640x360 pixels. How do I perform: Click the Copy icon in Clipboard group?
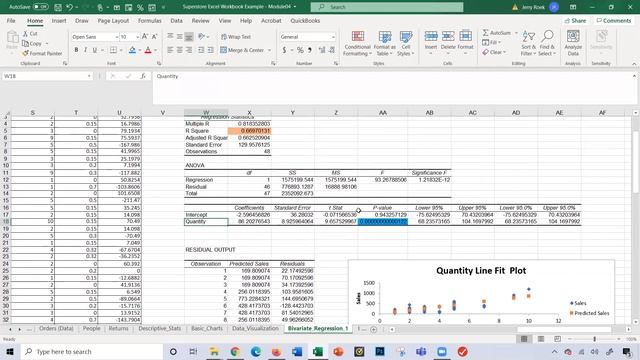pos(25,43)
